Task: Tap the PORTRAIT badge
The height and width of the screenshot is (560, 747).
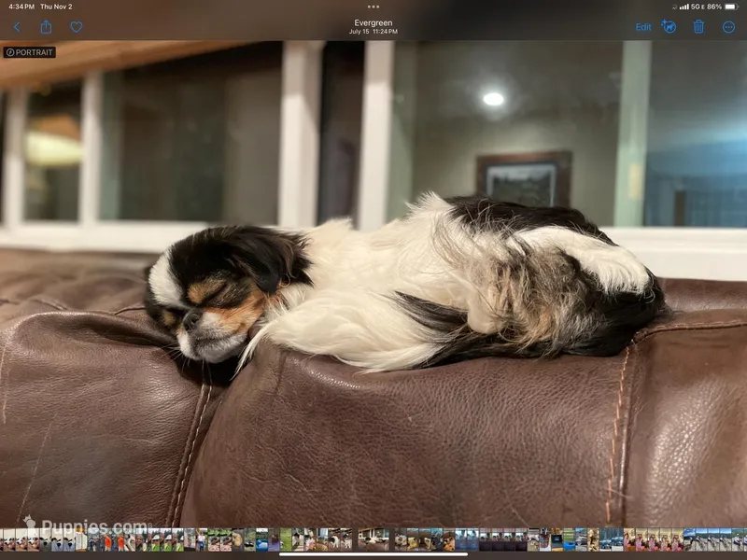Action: tap(29, 52)
